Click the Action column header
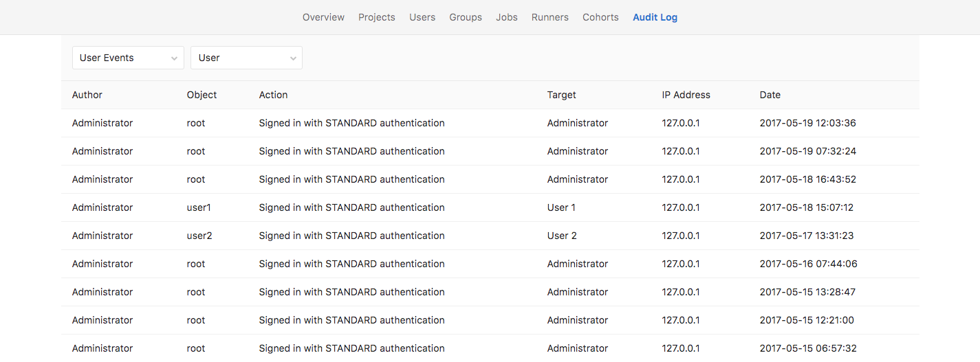Screen dimensions: 980x362 [273, 95]
